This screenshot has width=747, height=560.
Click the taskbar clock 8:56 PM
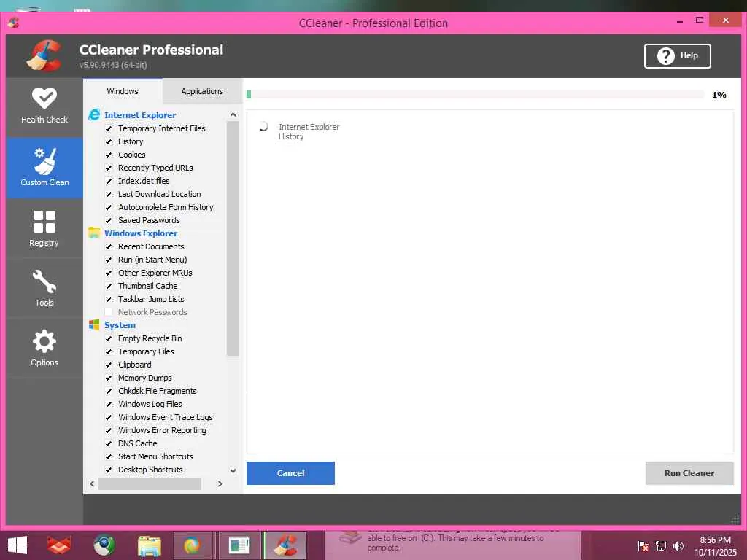715,540
